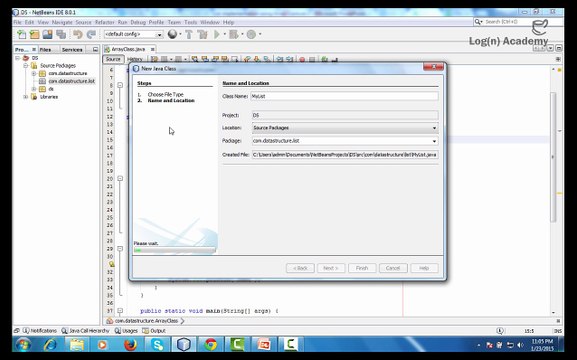Collapse the DS project tree node
Viewport: 577px width, 360px height.
click(17, 58)
